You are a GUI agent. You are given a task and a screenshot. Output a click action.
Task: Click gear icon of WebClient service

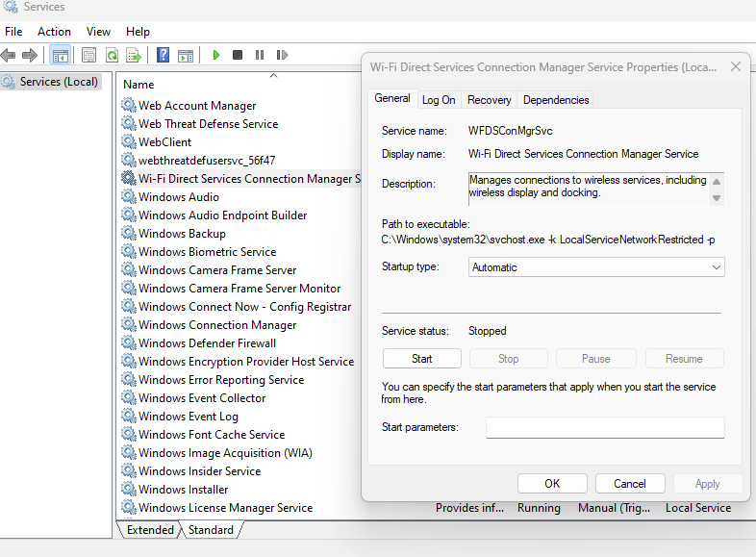pyautogui.click(x=128, y=141)
